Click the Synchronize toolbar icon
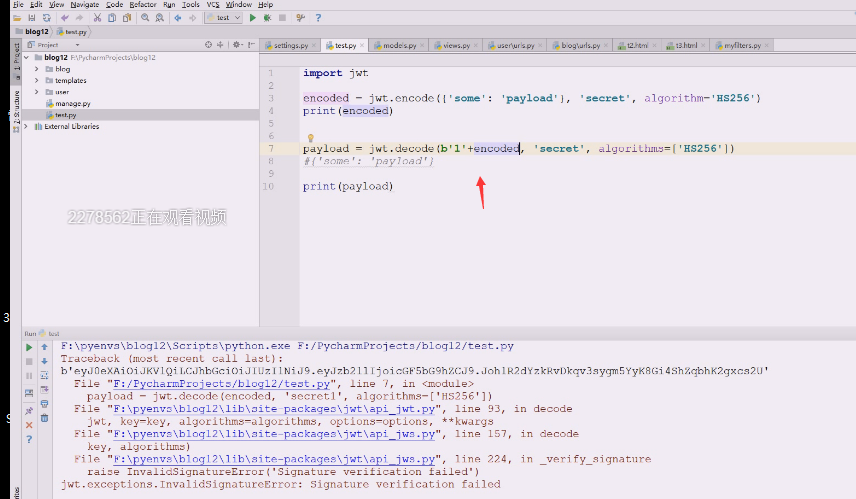The height and width of the screenshot is (499, 856). tap(46, 18)
